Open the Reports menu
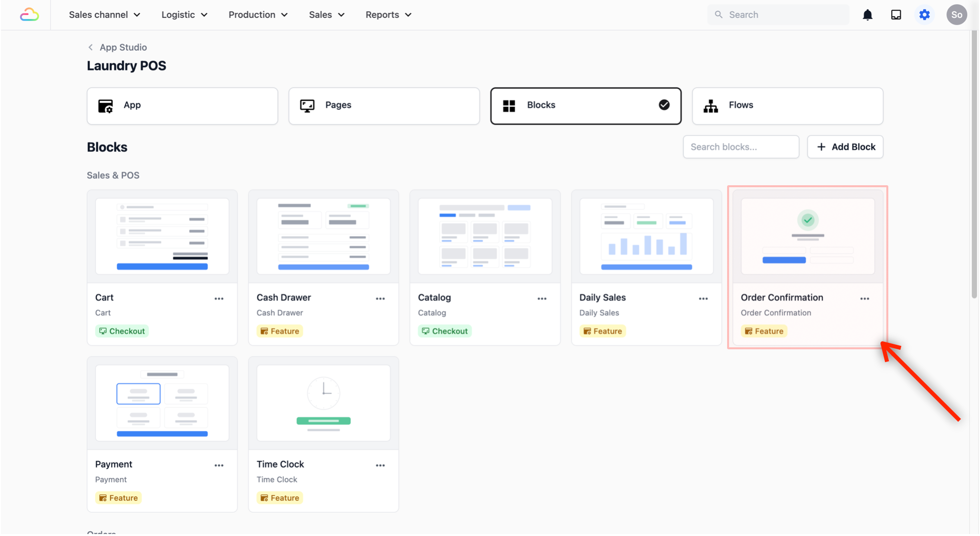 pos(388,15)
